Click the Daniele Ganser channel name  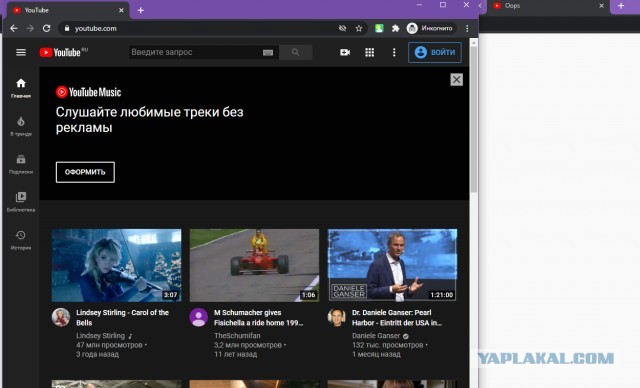coord(376,336)
